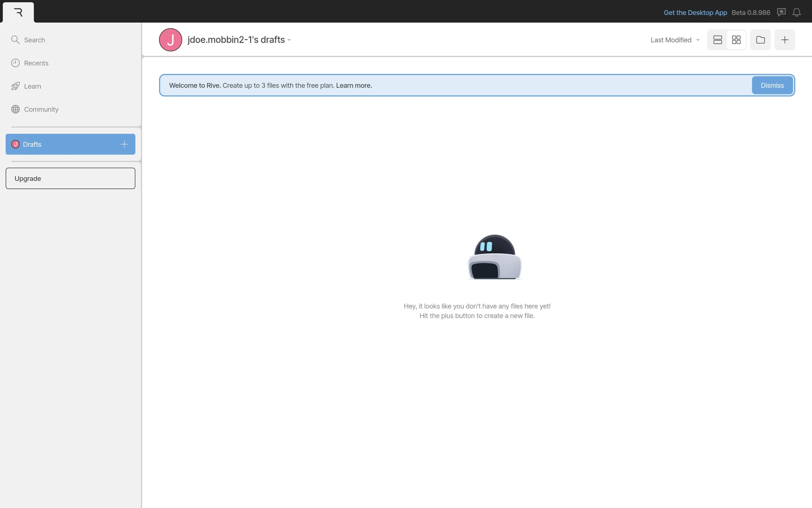The width and height of the screenshot is (812, 508).
Task: Select the Drafts folder item
Action: point(32,144)
